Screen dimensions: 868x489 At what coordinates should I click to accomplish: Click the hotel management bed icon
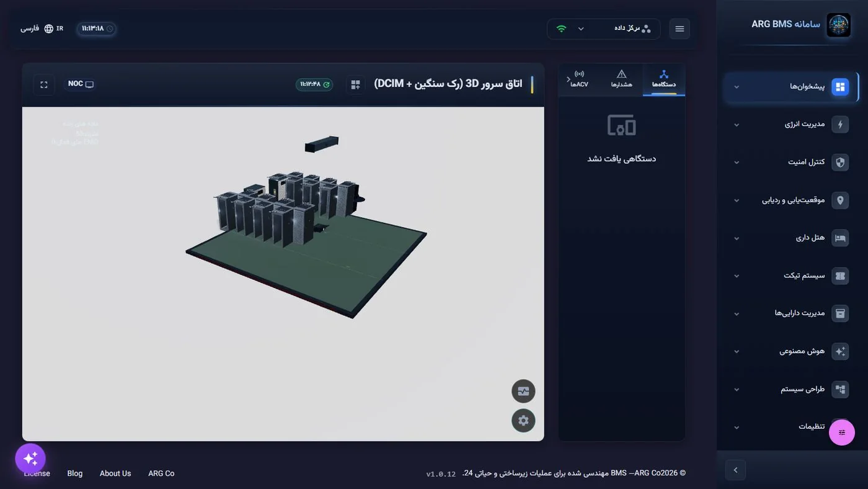point(840,238)
